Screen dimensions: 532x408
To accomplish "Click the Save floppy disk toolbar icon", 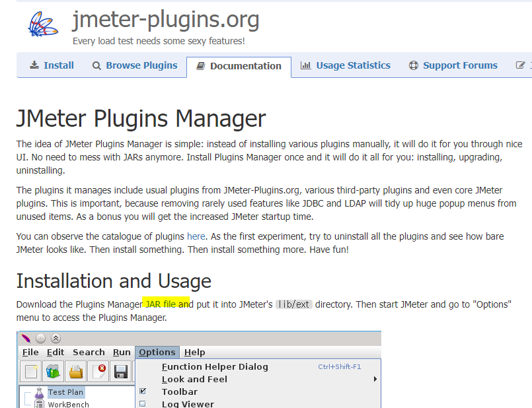I will coord(120,372).
